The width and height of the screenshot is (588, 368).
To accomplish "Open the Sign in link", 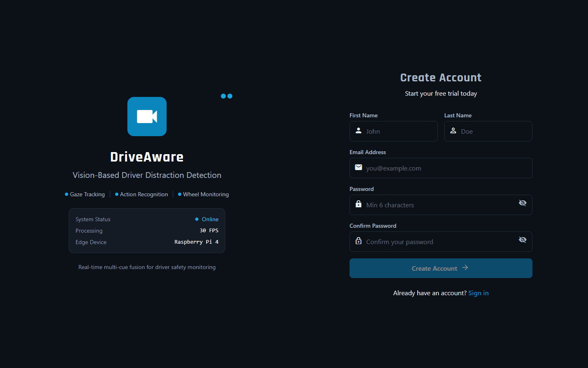I will pyautogui.click(x=479, y=293).
